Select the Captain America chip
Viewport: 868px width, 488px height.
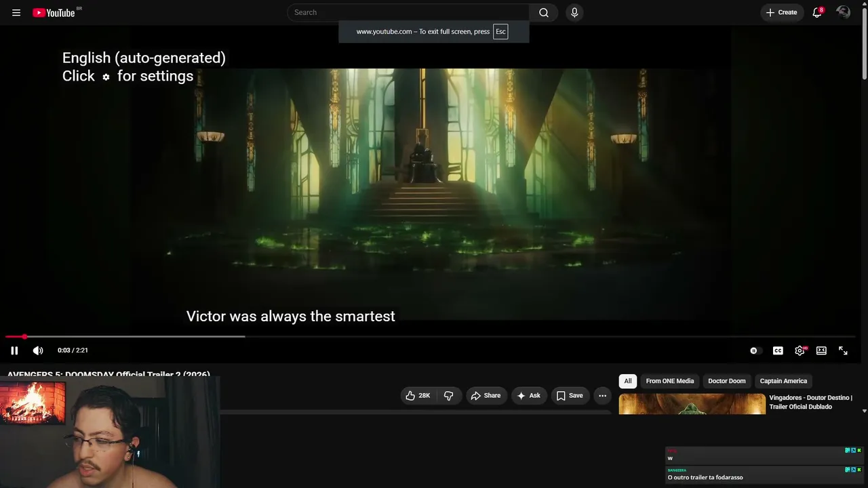(783, 381)
